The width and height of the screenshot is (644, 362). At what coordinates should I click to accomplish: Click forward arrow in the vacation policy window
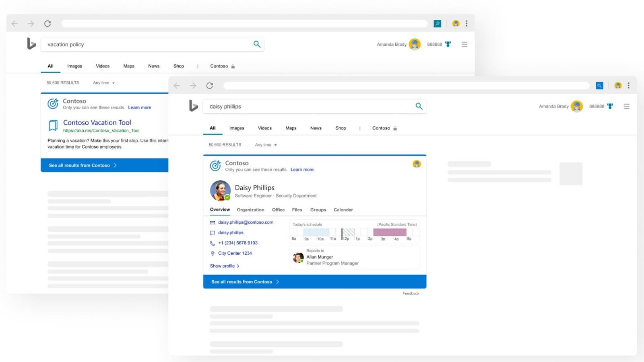(x=31, y=24)
